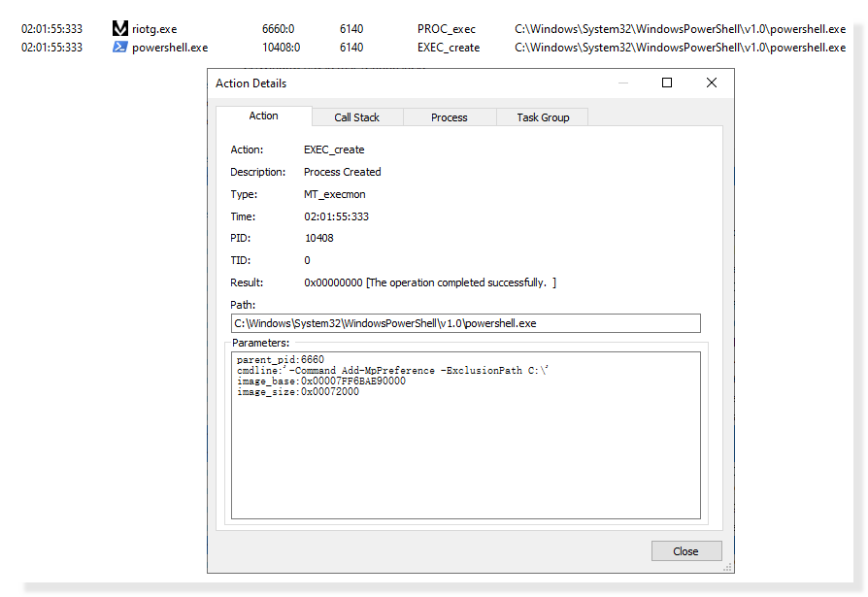The height and width of the screenshot is (597, 868).
Task: Click the 6140 value in riotg.exe row
Action: [351, 29]
